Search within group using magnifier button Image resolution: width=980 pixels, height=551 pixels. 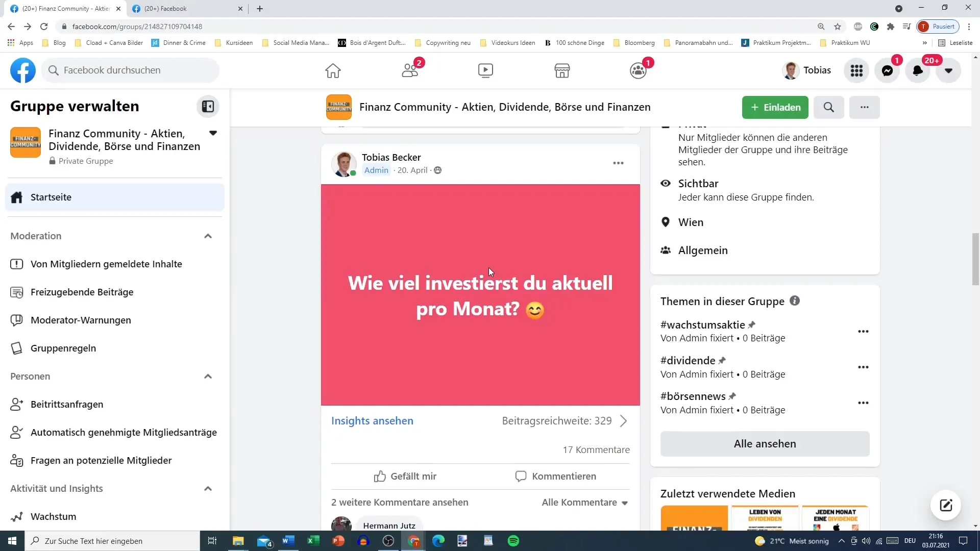pyautogui.click(x=828, y=107)
